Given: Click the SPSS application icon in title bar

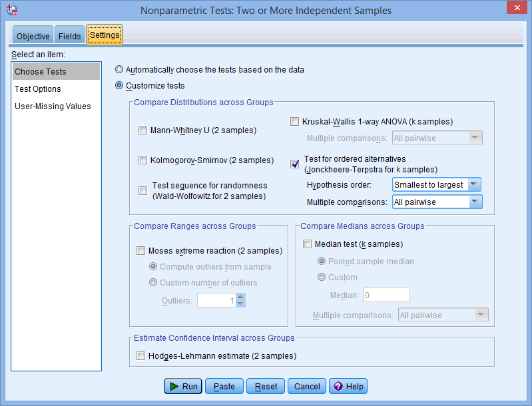Looking at the screenshot, I should [12, 10].
